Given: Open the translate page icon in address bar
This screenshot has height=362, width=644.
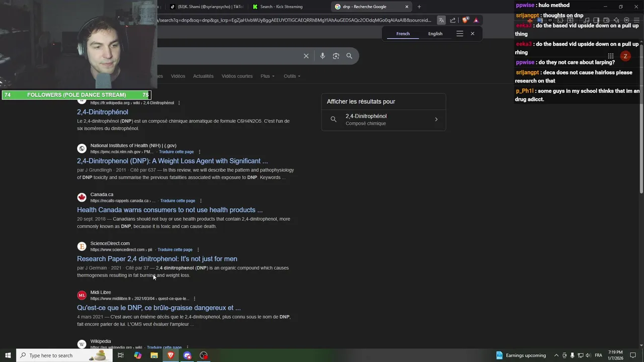Looking at the screenshot, I should point(441,20).
